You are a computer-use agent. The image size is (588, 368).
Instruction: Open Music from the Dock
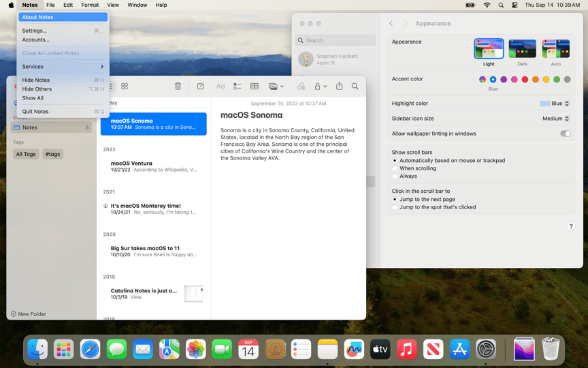(406, 349)
